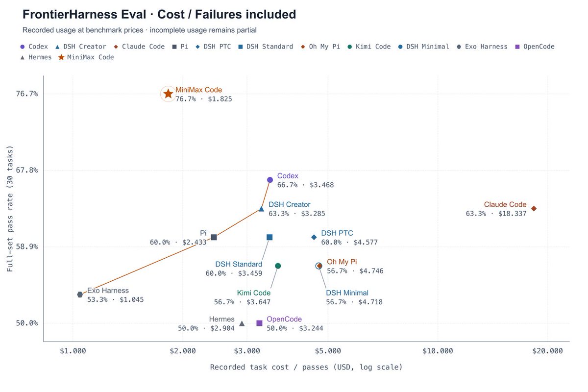The width and height of the screenshot is (588, 392).
Task: Toggle the Codex legend entry
Action: (35, 47)
